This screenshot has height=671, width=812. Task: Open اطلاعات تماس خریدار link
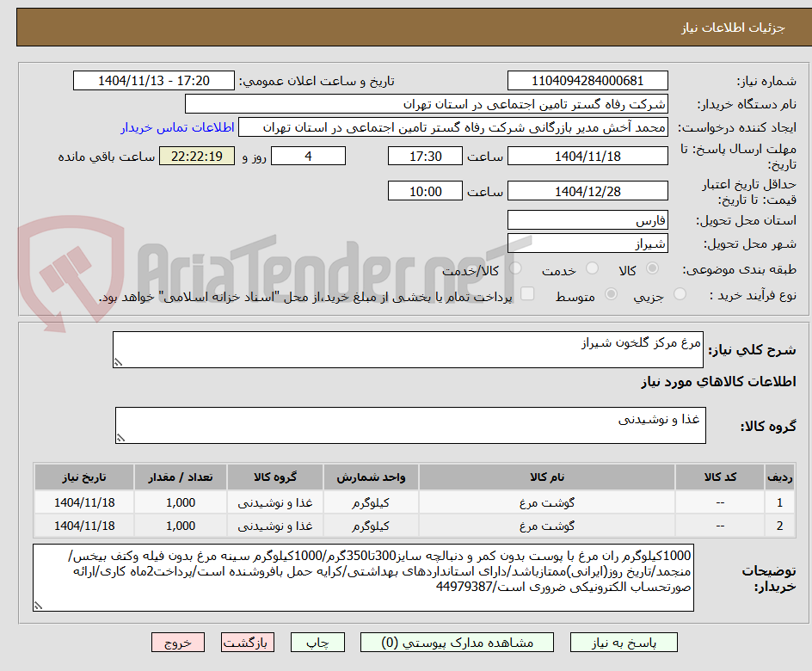click(177, 127)
